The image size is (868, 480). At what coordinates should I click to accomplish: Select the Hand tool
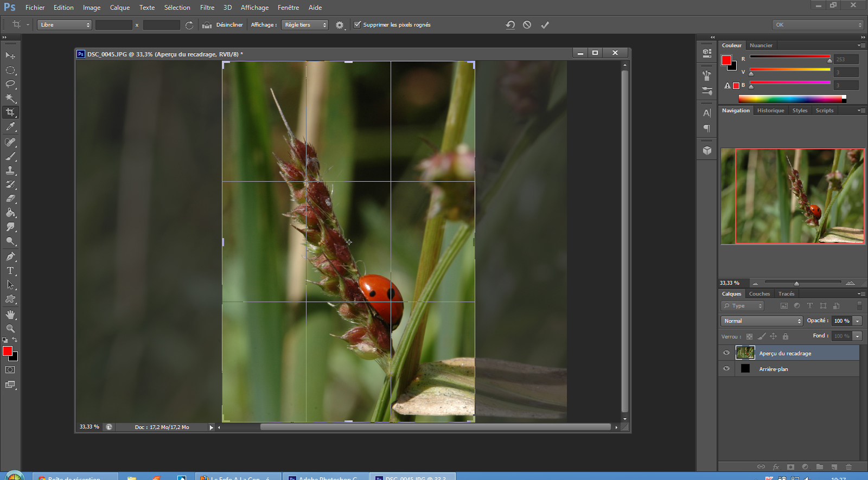click(x=10, y=315)
